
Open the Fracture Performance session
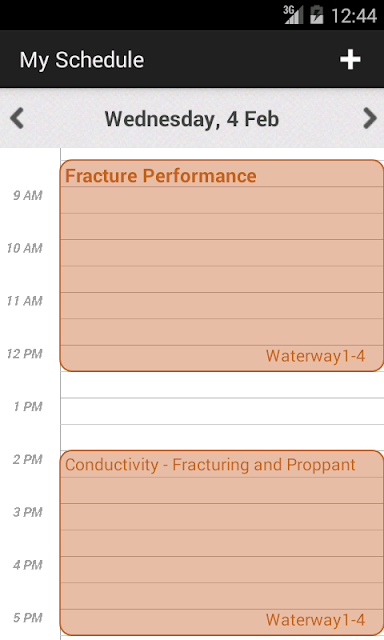pos(222,265)
